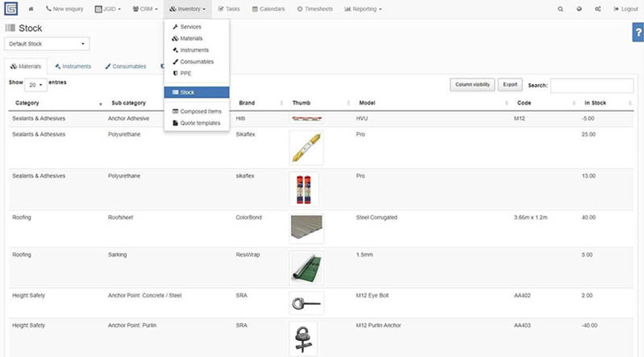Click the Anchor Point: Purlin cell
644x357 pixels.
pyautogui.click(x=132, y=325)
